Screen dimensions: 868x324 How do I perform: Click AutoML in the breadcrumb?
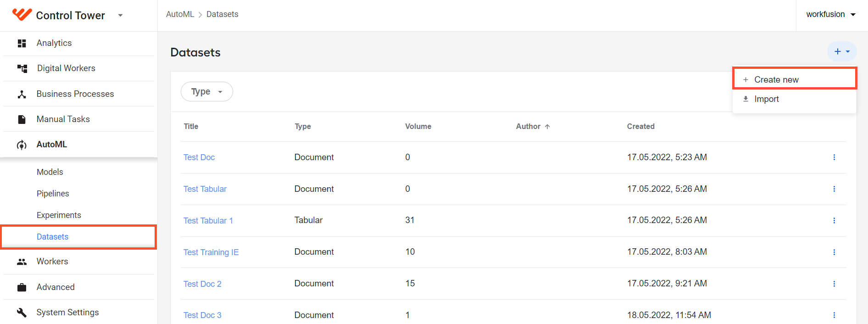(x=180, y=14)
